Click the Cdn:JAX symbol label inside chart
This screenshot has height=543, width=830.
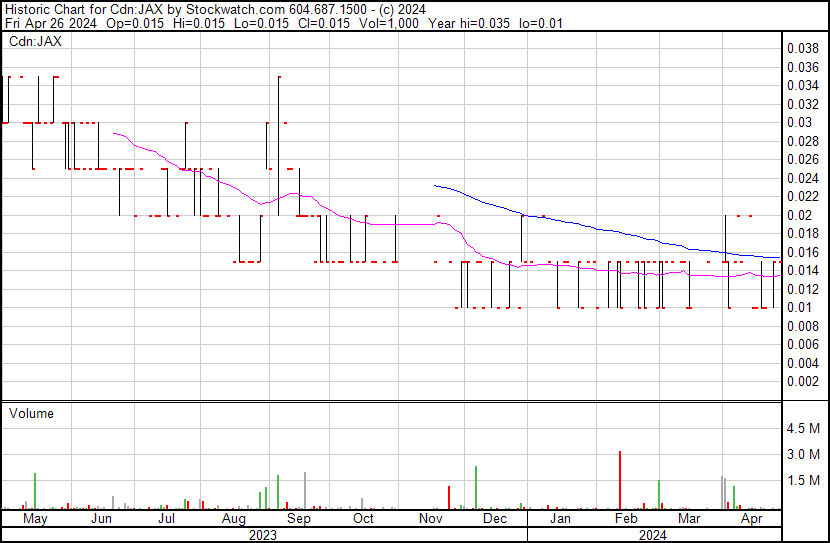coord(34,42)
